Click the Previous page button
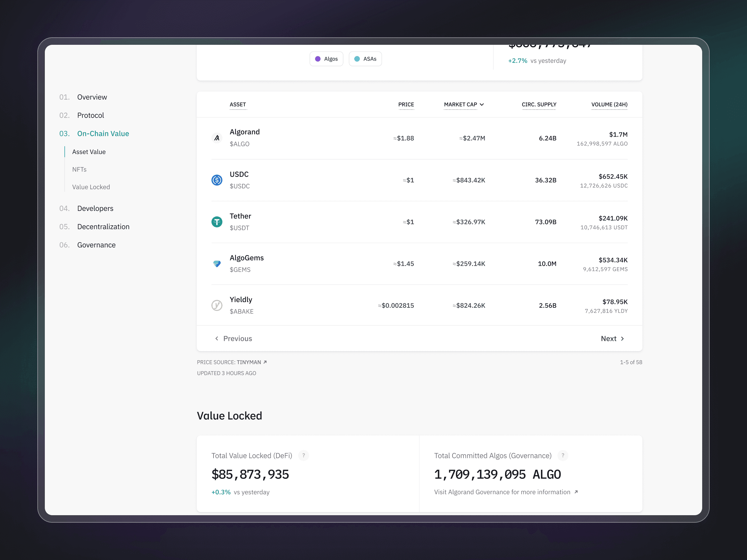The image size is (747, 560). pos(234,338)
